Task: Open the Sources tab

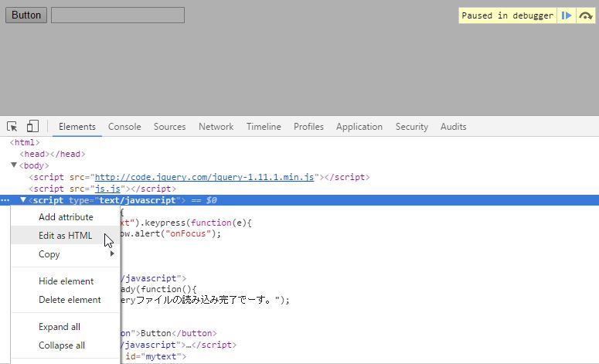Action: (x=169, y=127)
